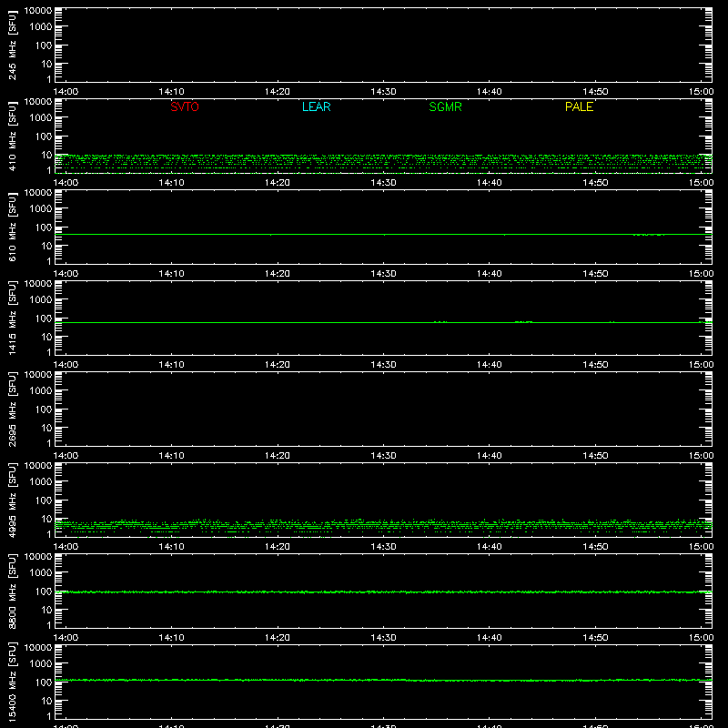Select the 410 MHz [SFU] axis title
This screenshot has height=728, width=728.
pyautogui.click(x=13, y=136)
